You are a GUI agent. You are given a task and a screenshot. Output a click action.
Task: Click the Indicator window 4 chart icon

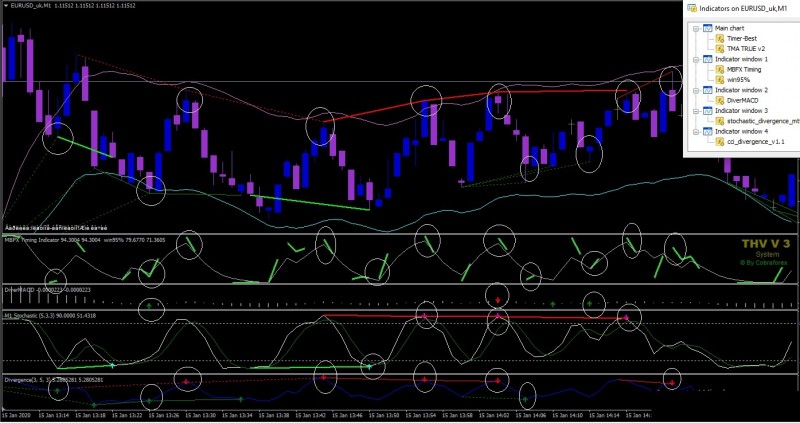click(x=707, y=132)
